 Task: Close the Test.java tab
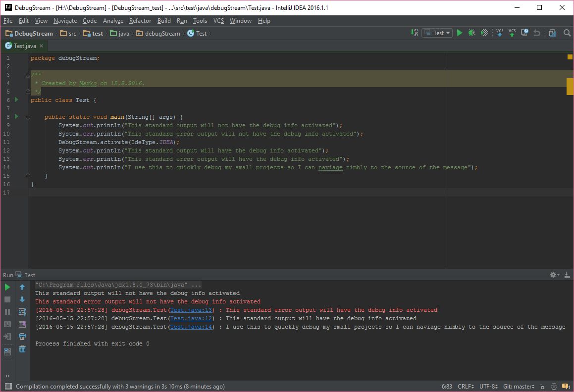point(42,46)
